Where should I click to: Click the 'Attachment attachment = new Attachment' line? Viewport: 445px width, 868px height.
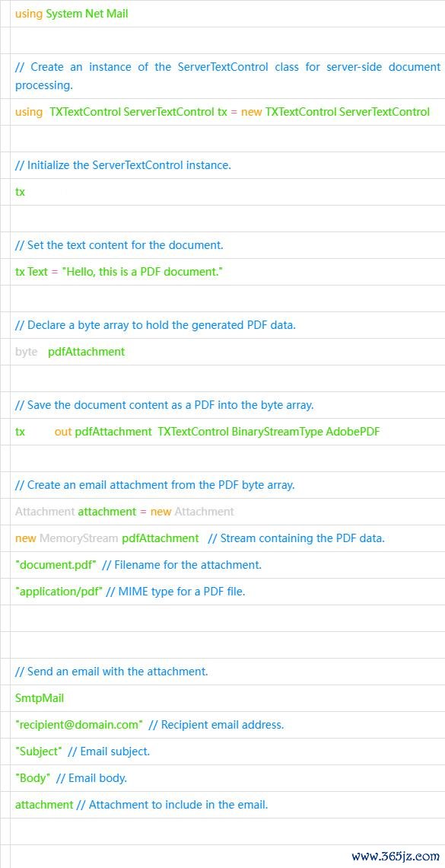click(x=125, y=512)
